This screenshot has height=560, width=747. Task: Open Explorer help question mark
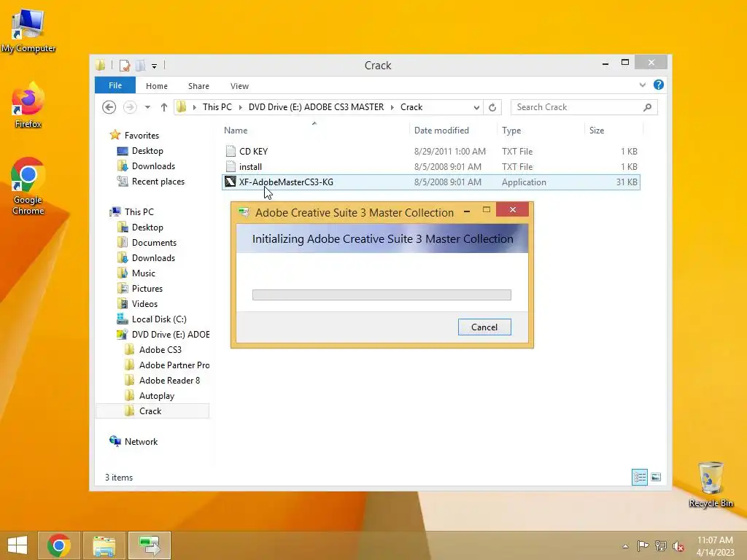click(x=659, y=85)
